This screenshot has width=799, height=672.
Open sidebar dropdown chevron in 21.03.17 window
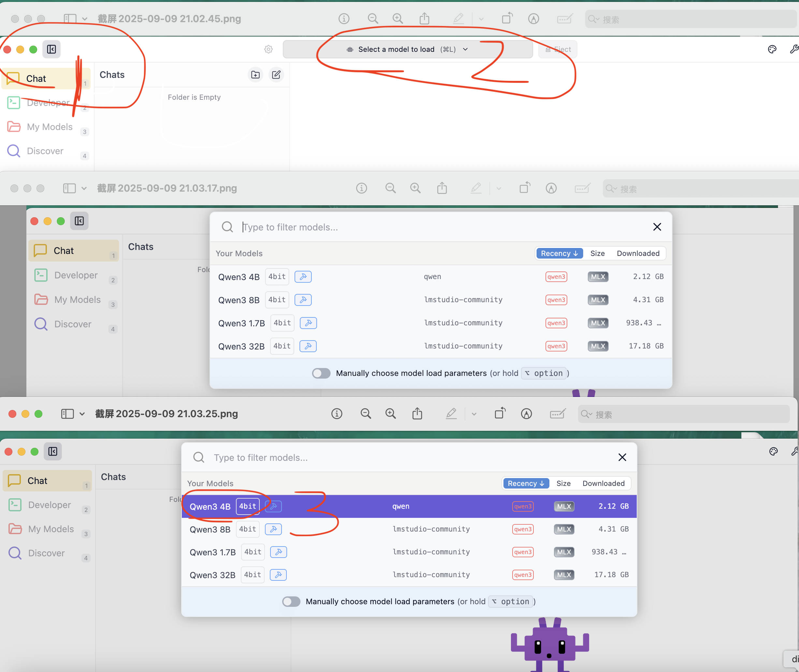coord(84,189)
